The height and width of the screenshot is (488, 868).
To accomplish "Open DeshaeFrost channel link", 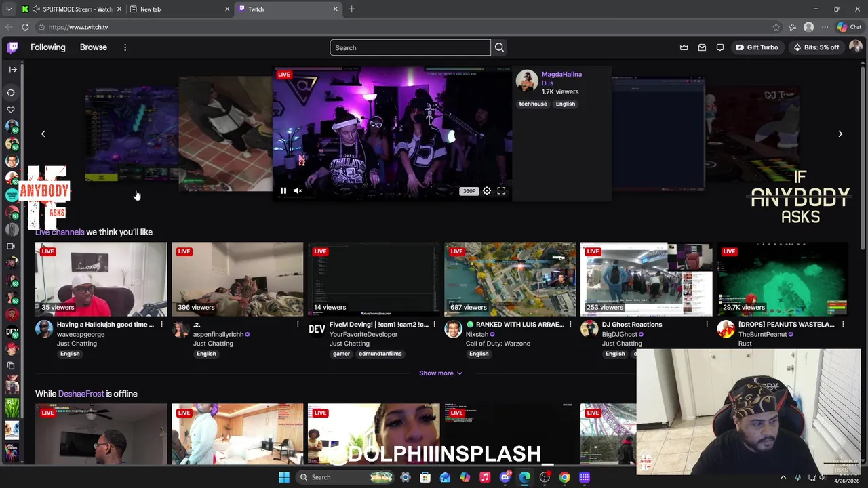I will [x=81, y=394].
